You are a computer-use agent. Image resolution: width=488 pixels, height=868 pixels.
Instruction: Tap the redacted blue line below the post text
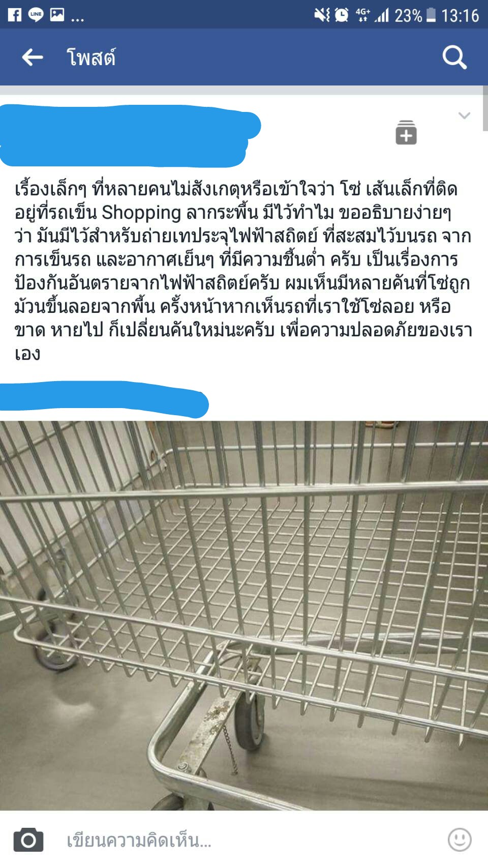[x=104, y=399]
